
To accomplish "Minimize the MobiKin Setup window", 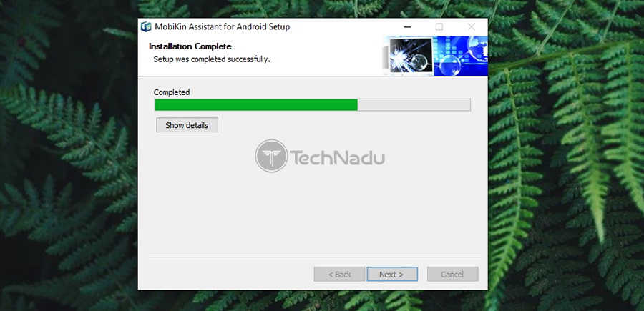I will click(x=407, y=27).
